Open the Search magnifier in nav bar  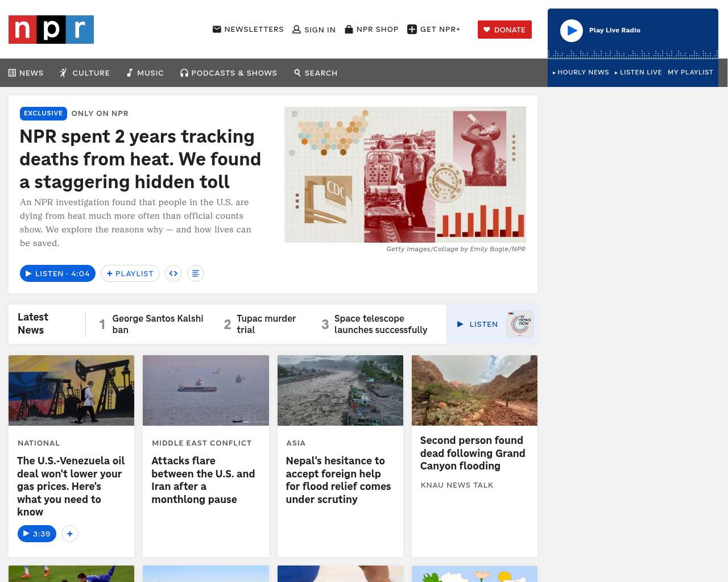coord(297,73)
